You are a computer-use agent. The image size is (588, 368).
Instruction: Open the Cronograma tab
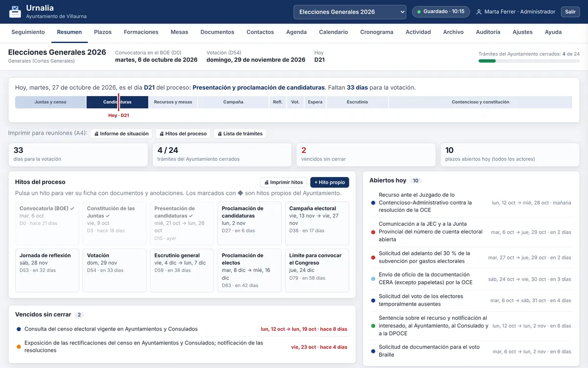click(x=377, y=32)
